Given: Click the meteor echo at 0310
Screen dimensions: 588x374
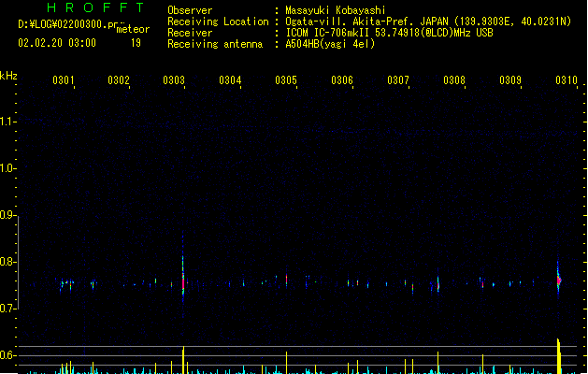Looking at the screenshot, I should point(558,280).
